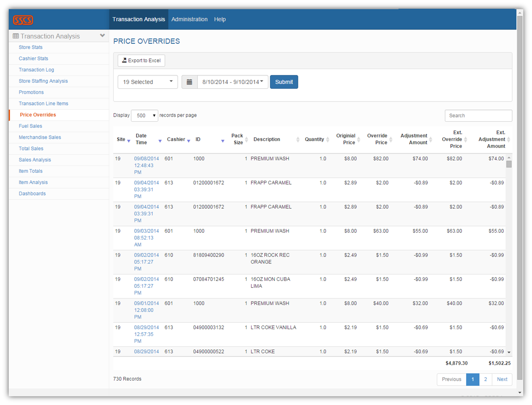This screenshot has width=532, height=405.
Task: Sort by Pack Size column arrows
Action: 246,139
